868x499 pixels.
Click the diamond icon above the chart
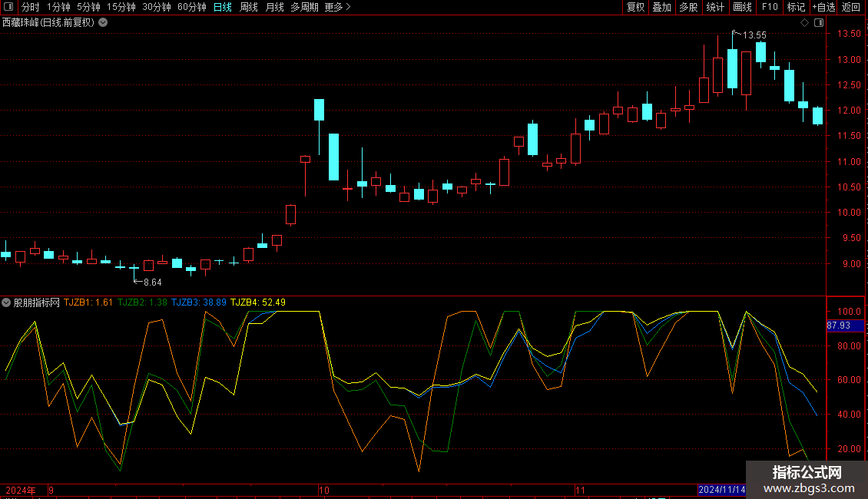805,23
